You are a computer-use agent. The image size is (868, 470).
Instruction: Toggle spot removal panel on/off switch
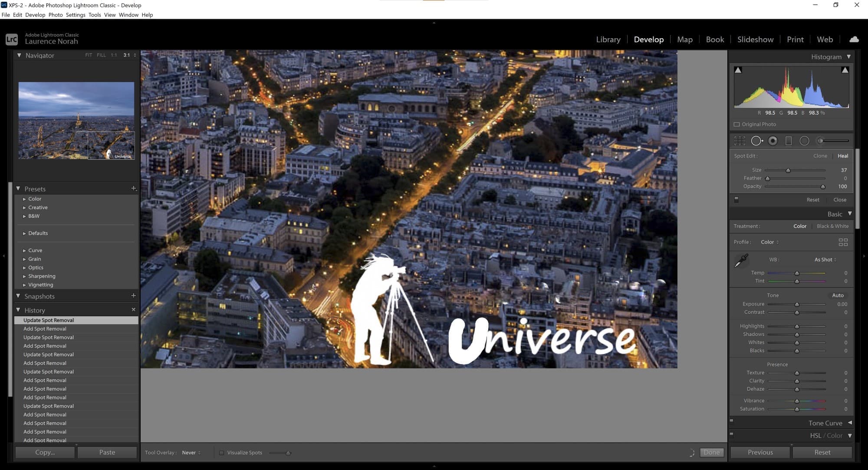pyautogui.click(x=736, y=200)
